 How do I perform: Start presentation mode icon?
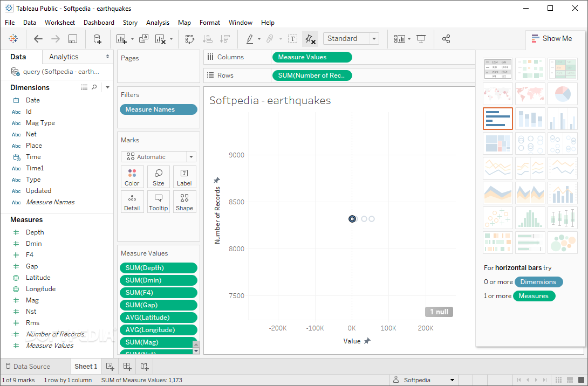pyautogui.click(x=421, y=39)
